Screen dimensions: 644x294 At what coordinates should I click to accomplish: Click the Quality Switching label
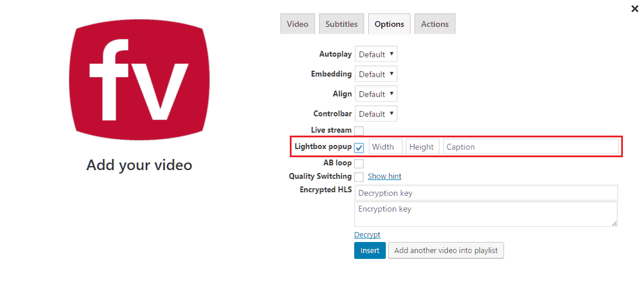320,177
